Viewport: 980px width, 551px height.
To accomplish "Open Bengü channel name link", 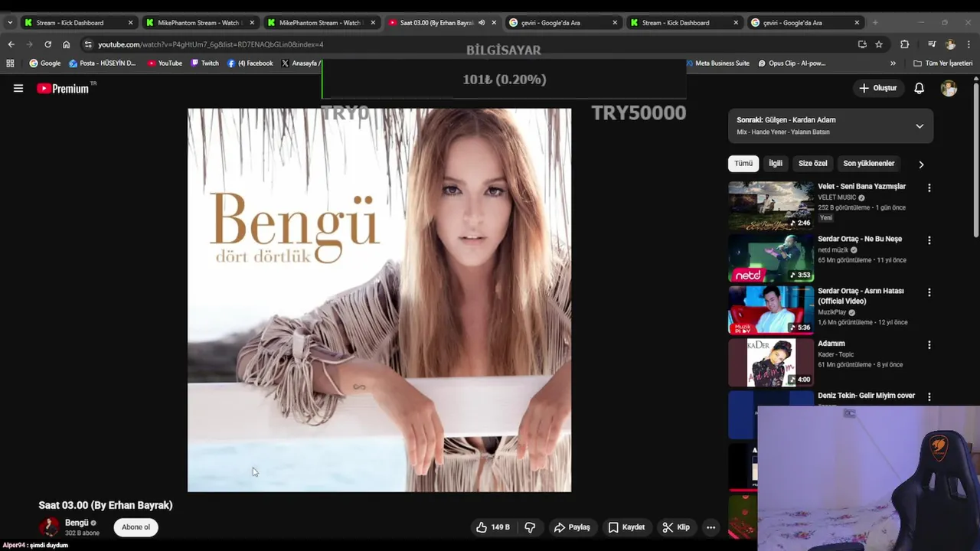I will point(77,523).
